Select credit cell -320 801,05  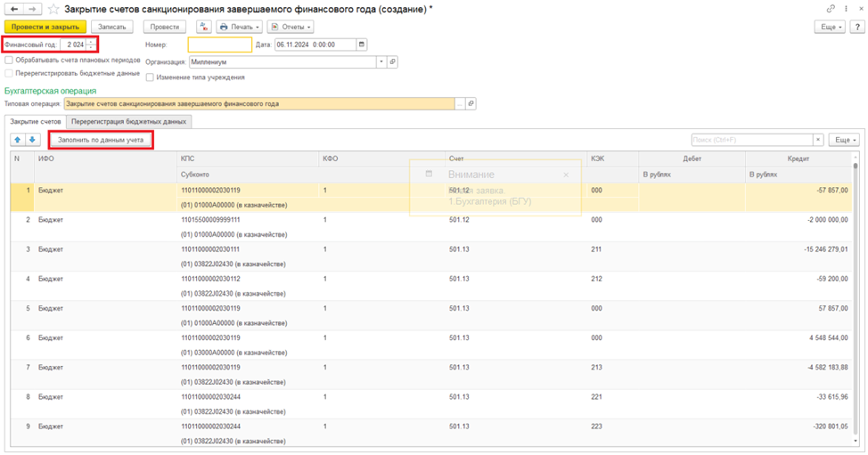click(798, 427)
